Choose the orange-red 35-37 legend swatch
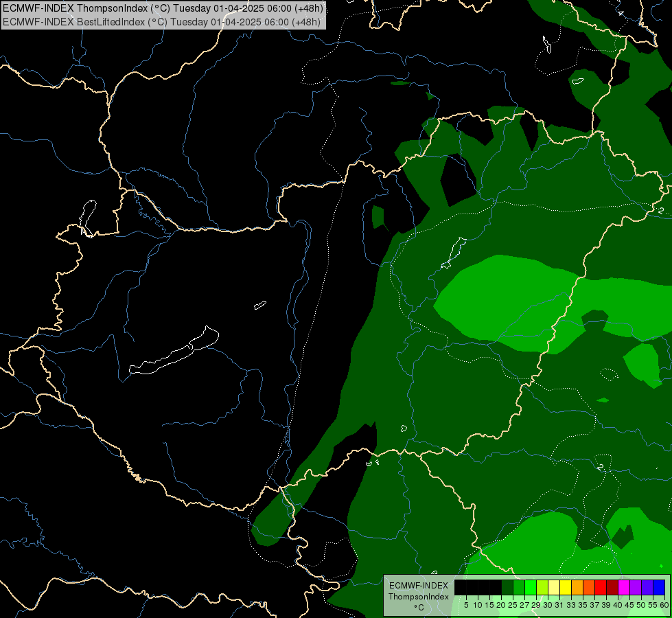Screen dimensions: 672x618 [589, 587]
